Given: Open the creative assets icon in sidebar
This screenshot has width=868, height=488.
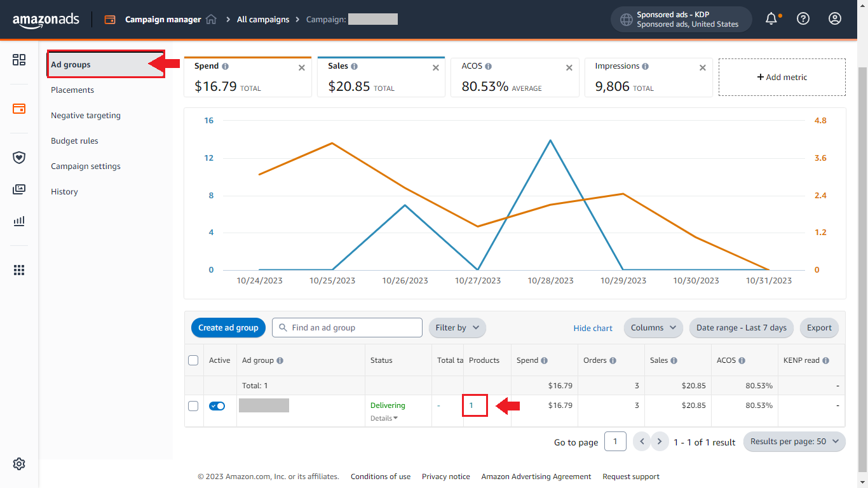Looking at the screenshot, I should tap(18, 189).
